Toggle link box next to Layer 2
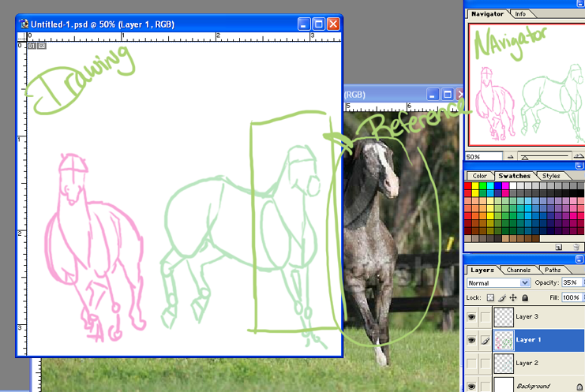Image resolution: width=585 pixels, height=392 pixels. point(486,363)
